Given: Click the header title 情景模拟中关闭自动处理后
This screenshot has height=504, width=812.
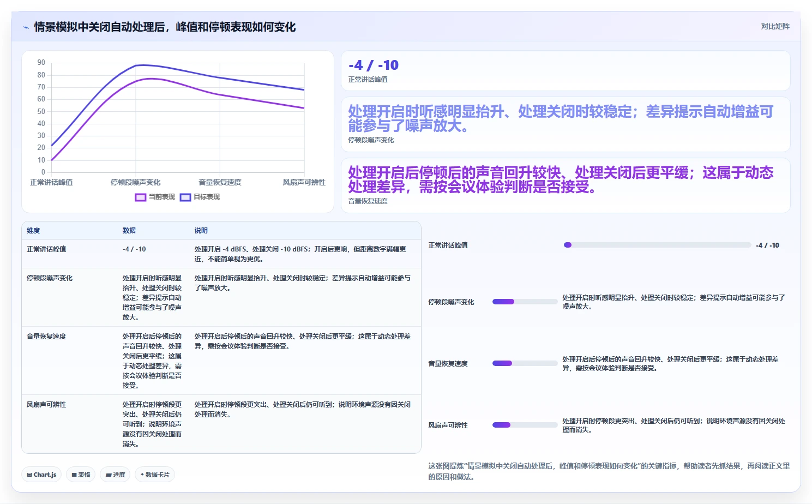Looking at the screenshot, I should click(x=165, y=27).
